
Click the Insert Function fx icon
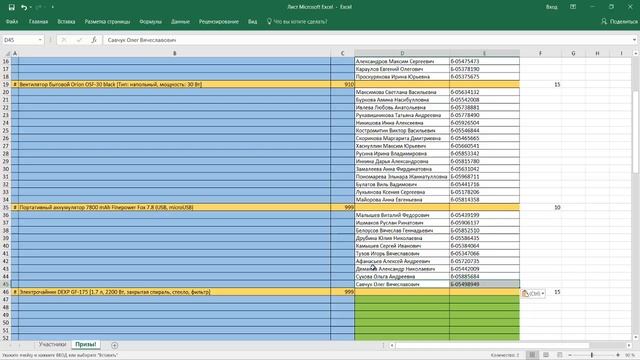94,40
